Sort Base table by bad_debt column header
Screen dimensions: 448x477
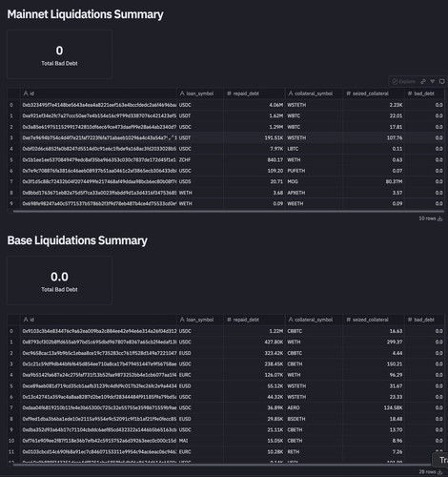pyautogui.click(x=424, y=320)
